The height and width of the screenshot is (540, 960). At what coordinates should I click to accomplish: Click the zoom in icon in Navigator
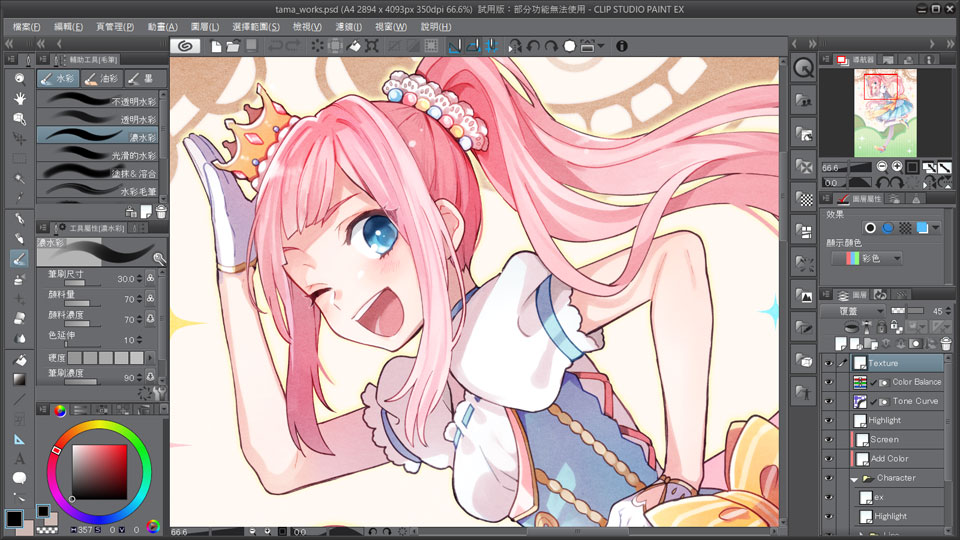898,166
